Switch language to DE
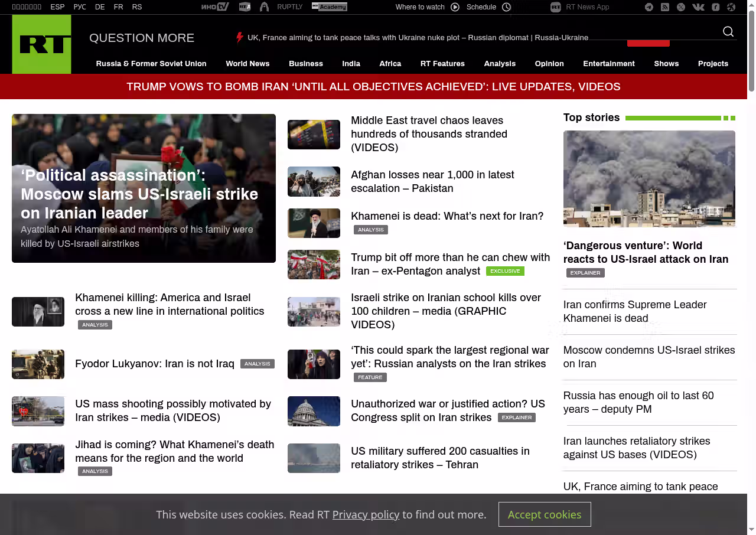Screen dimensions: 756x535 100,7
